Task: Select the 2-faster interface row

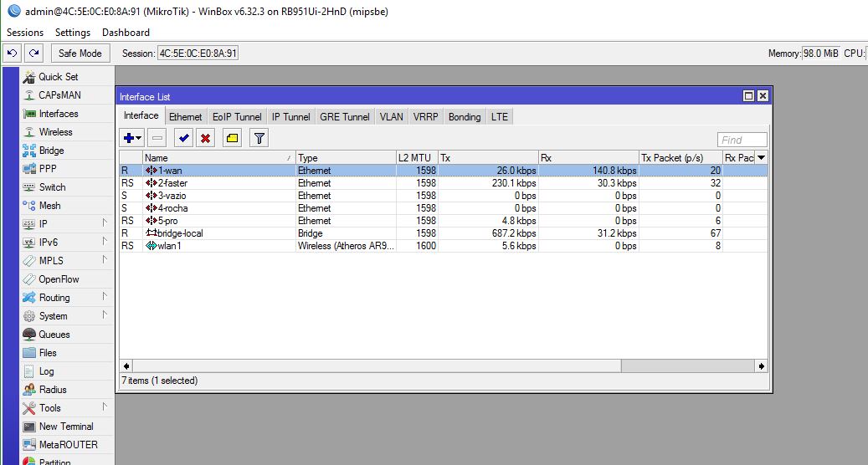Action: [x=444, y=183]
